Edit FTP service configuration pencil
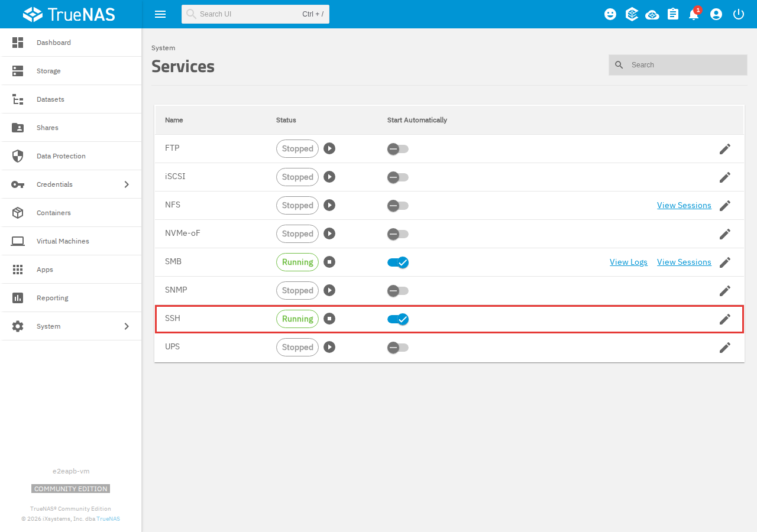757x532 pixels. click(725, 149)
